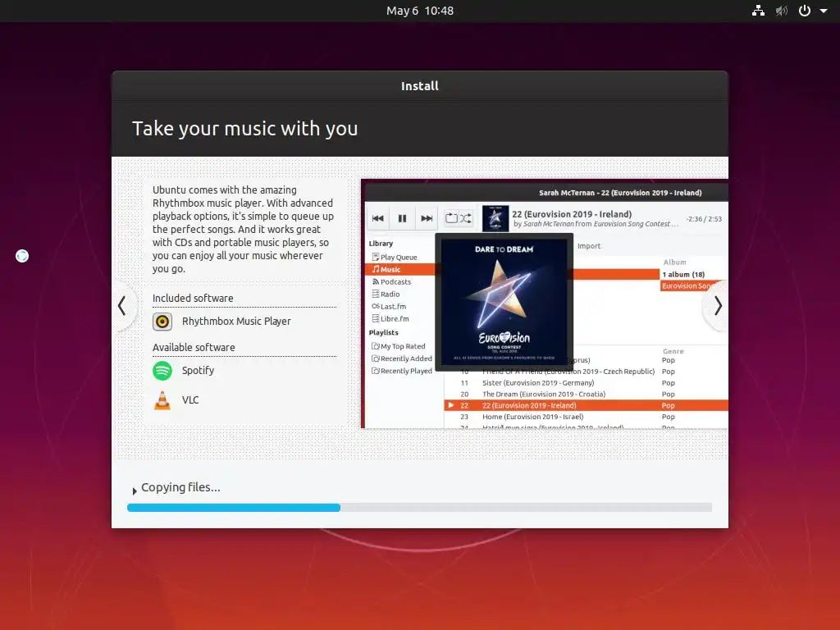This screenshot has width=840, height=630.
Task: Select the '1 album (18)' entry
Action: coord(683,274)
